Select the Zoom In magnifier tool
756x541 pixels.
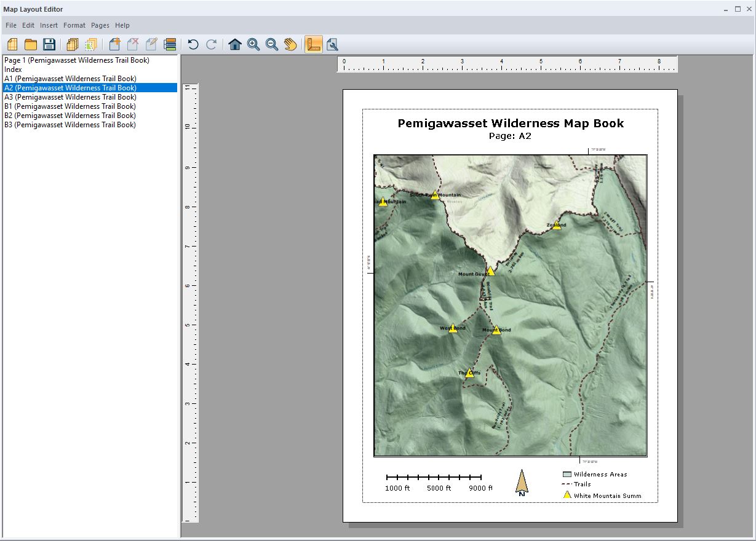point(253,44)
